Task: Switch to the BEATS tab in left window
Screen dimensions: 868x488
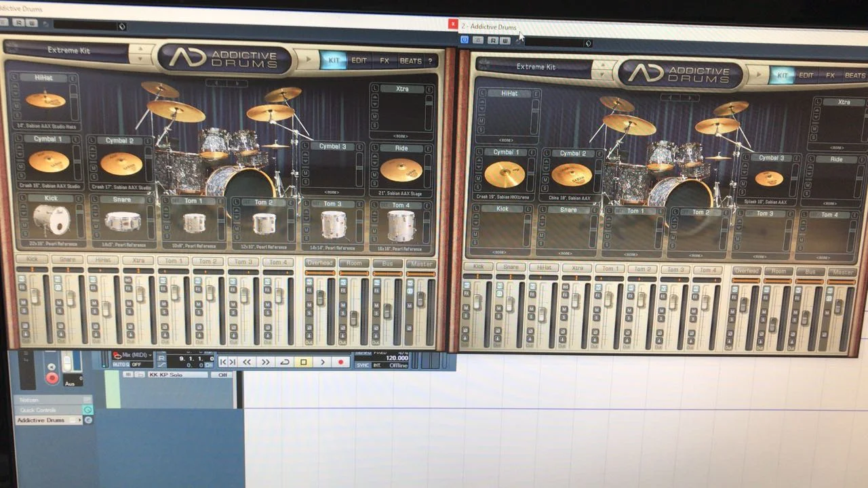Action: click(410, 60)
